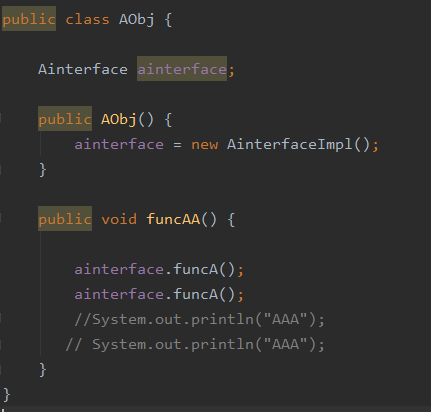This screenshot has width=431, height=412.
Task: Click the 'AObj()' constructor name
Action: 127,119
